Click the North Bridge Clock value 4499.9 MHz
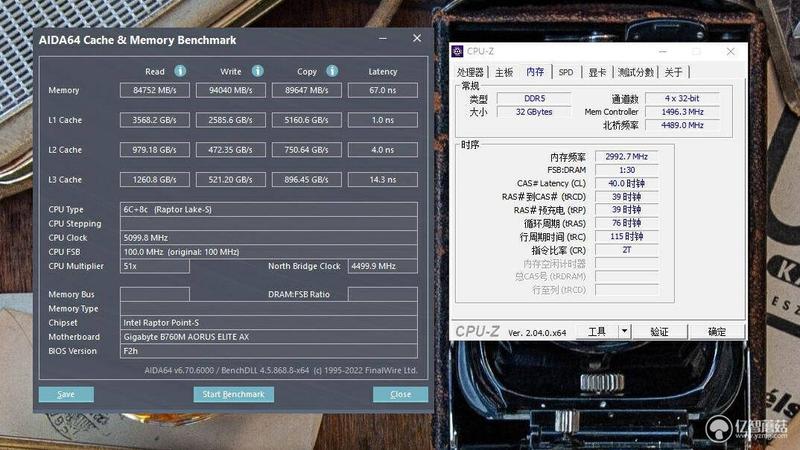 click(383, 266)
